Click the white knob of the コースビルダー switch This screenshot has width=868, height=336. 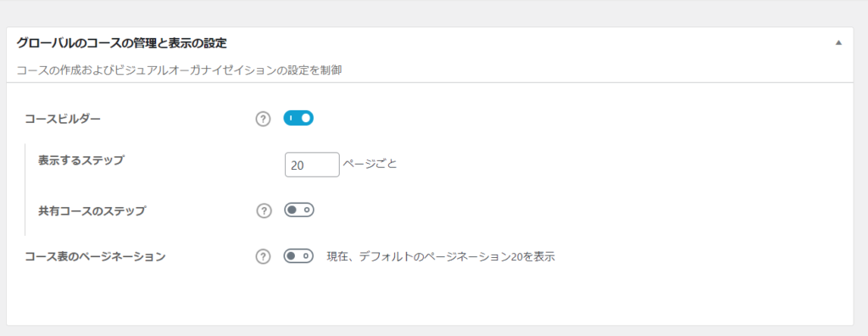coord(306,118)
